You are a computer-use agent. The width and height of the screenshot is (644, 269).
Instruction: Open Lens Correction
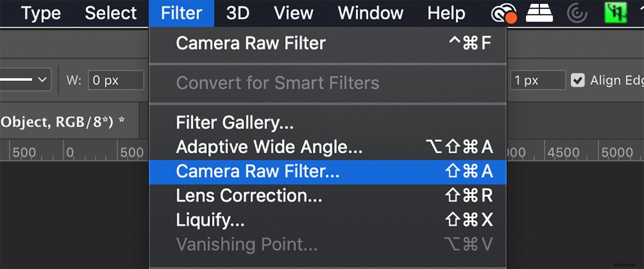(248, 195)
